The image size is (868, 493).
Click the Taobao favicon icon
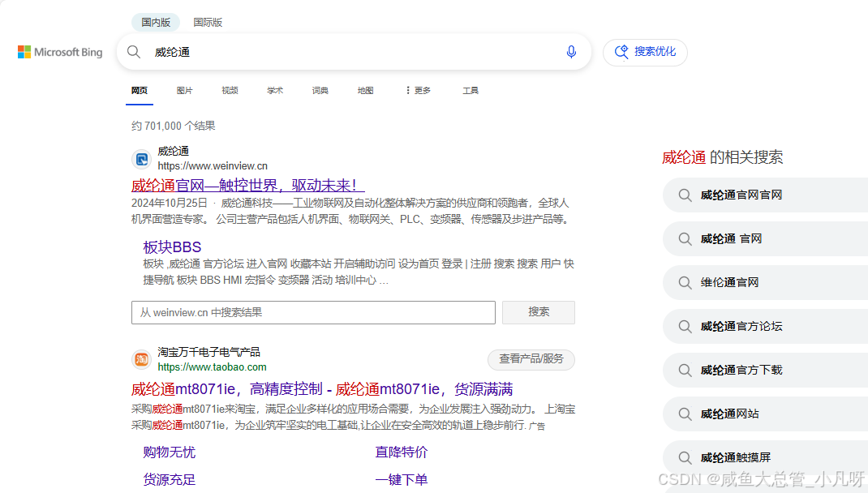coord(142,360)
